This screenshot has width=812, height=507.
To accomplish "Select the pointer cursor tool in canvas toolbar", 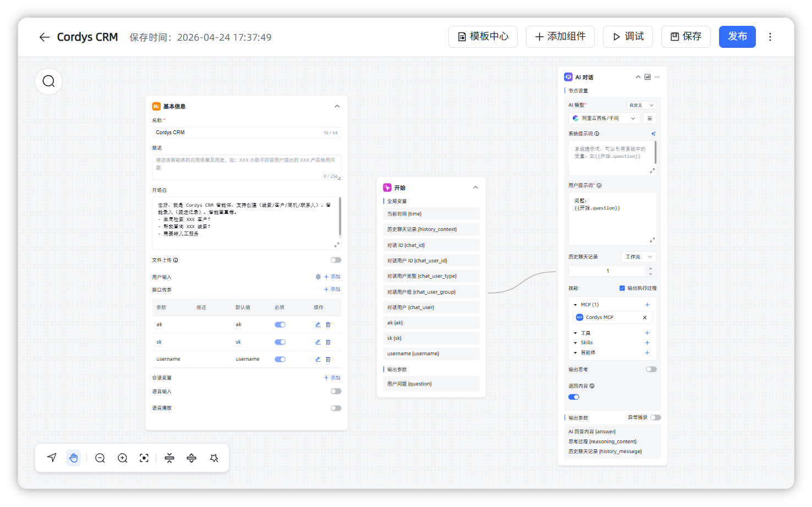I will point(52,458).
